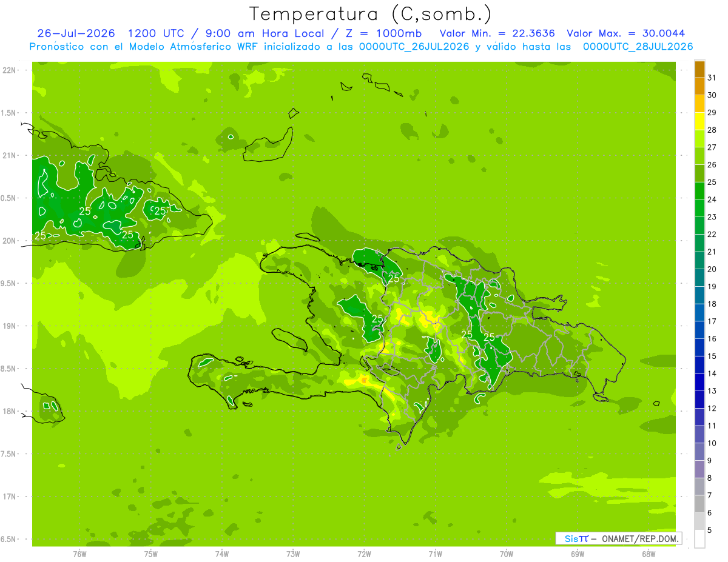Click the '19N' latitude label
This screenshot has height=562, width=728.
click(10, 326)
